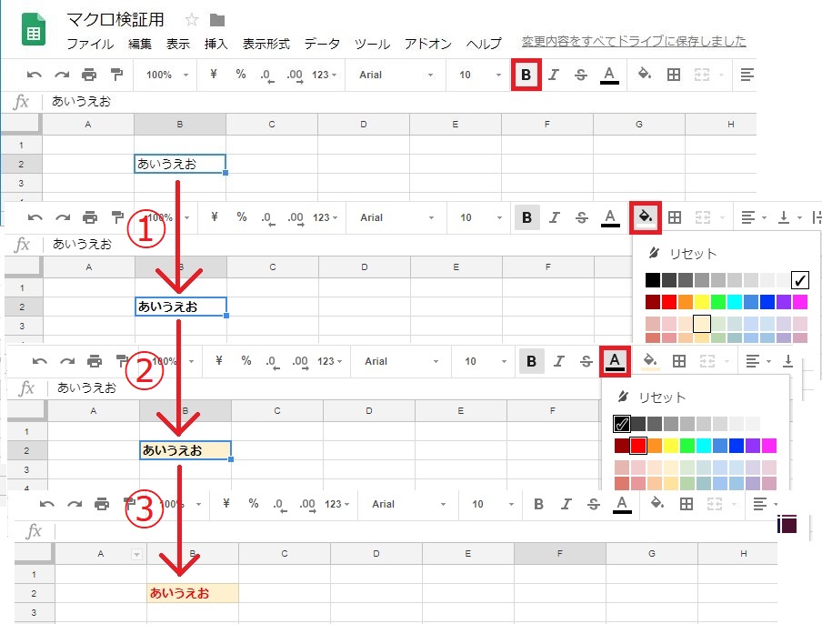Click the print icon in the topmost toolbar
Viewport: 822px width, 644px height.
[89, 75]
